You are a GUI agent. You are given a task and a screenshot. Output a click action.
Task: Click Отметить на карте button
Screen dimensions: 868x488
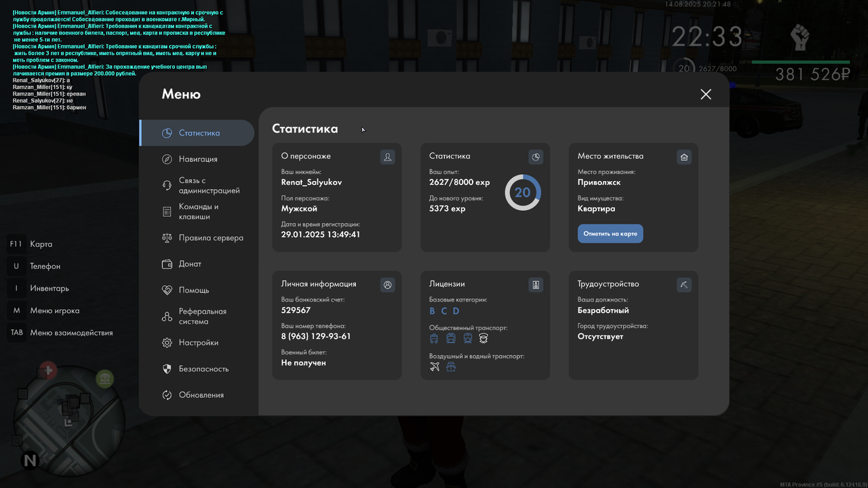tap(610, 234)
